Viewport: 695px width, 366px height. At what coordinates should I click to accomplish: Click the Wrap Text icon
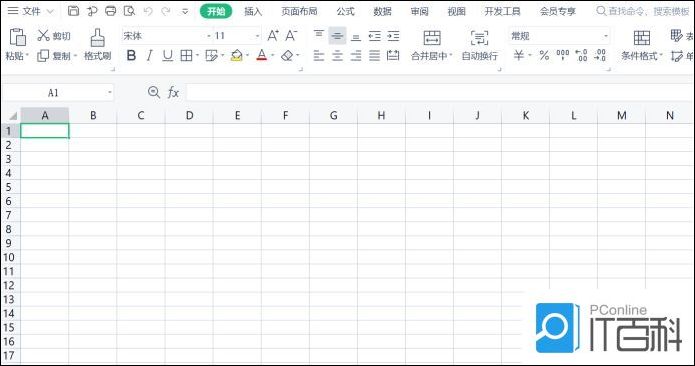pyautogui.click(x=479, y=38)
